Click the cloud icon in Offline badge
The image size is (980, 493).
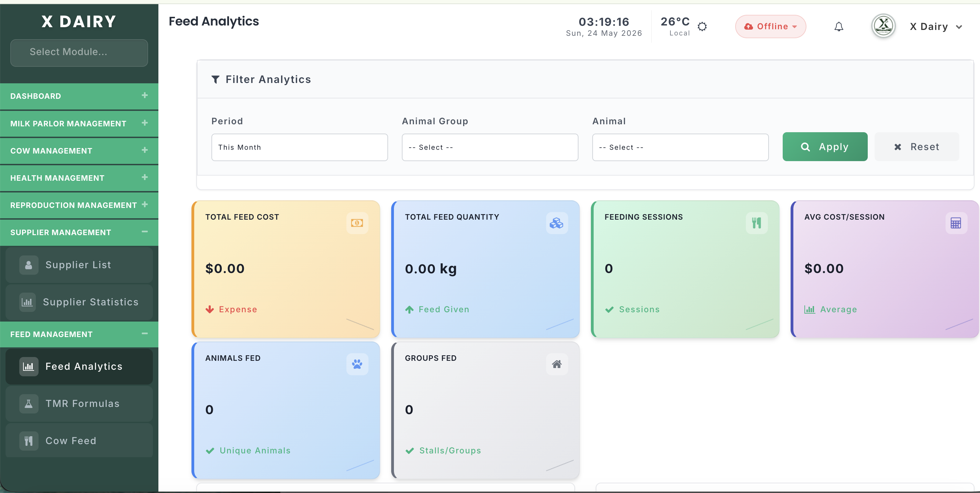(x=748, y=27)
